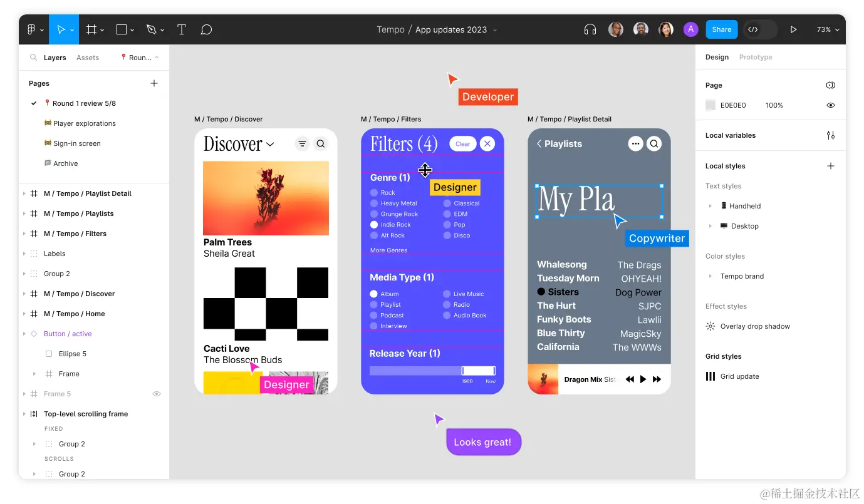Expand the Frame layer under Ellipse 5
Screen dimensions: 864x504
(34, 374)
